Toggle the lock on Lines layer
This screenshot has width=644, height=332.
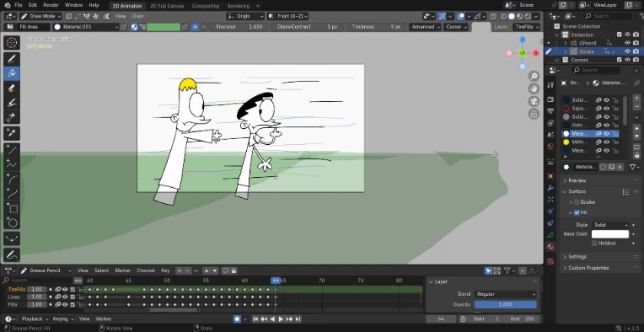click(80, 297)
